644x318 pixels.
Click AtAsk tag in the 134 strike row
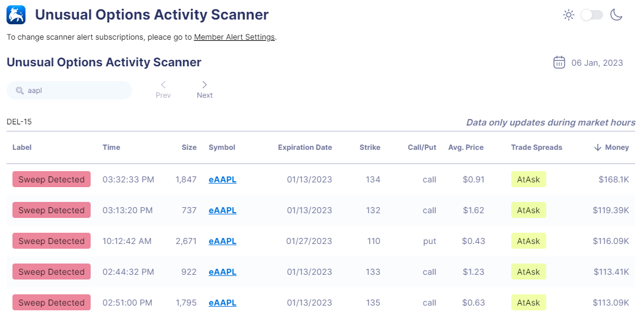[x=528, y=179]
